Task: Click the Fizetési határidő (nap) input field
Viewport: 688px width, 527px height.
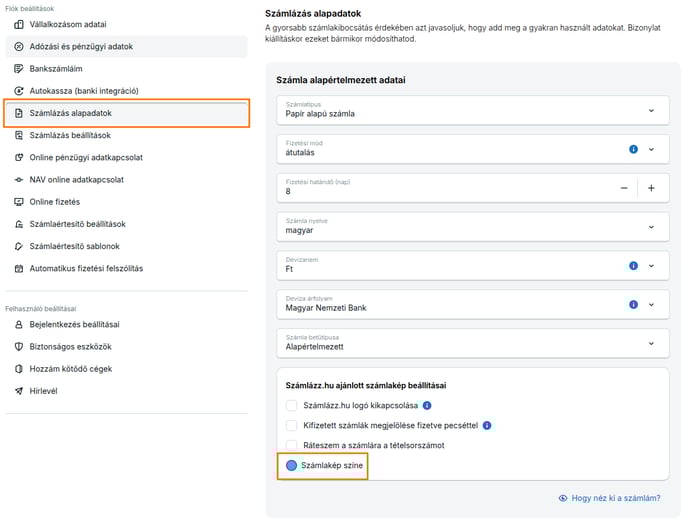Action: tap(446, 188)
